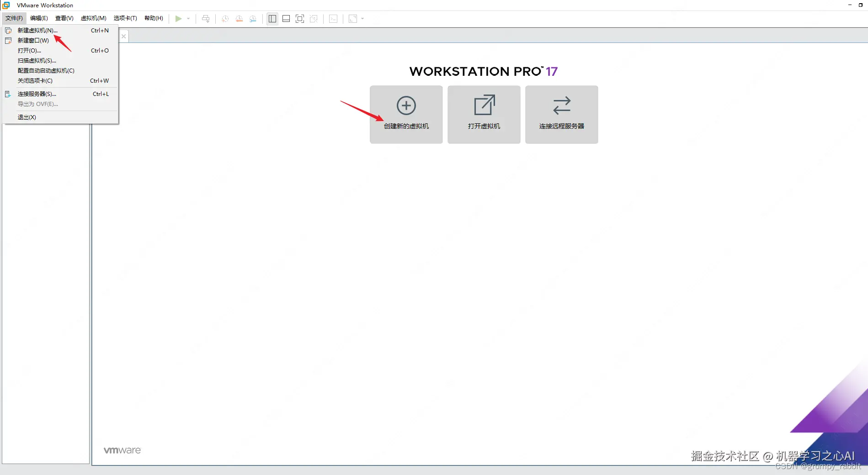Viewport: 868px width, 475px height.
Task: Select 配置自动启动虚拟机(C) menu entry
Action: (60, 71)
